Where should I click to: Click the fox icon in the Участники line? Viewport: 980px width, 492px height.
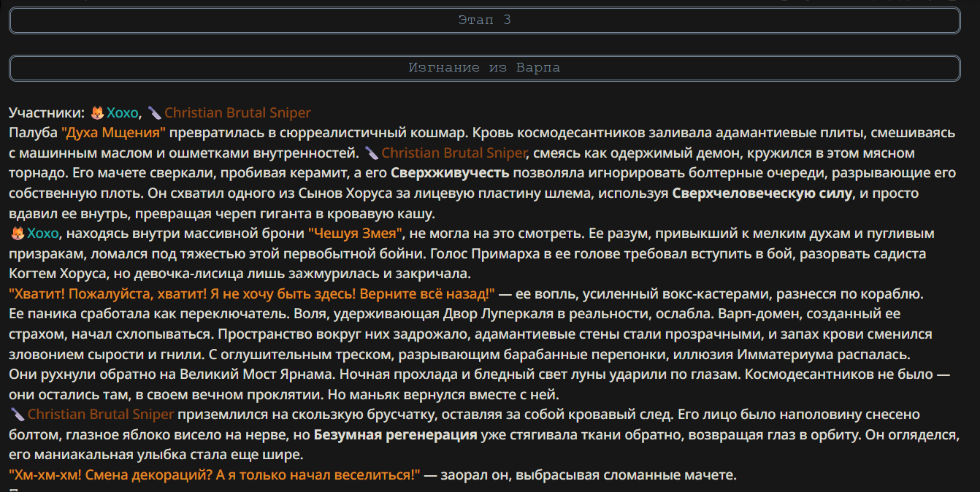click(97, 113)
